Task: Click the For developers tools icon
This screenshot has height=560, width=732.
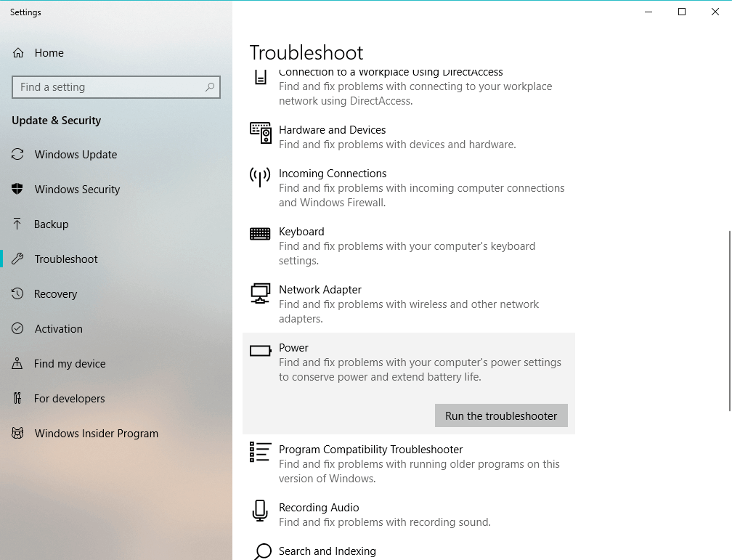Action: [x=17, y=398]
